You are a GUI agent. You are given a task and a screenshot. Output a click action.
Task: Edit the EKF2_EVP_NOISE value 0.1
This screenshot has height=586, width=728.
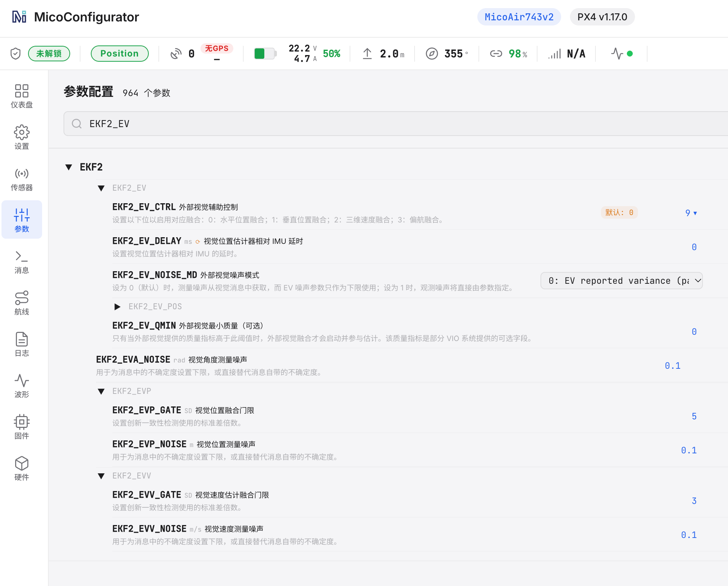click(x=689, y=450)
